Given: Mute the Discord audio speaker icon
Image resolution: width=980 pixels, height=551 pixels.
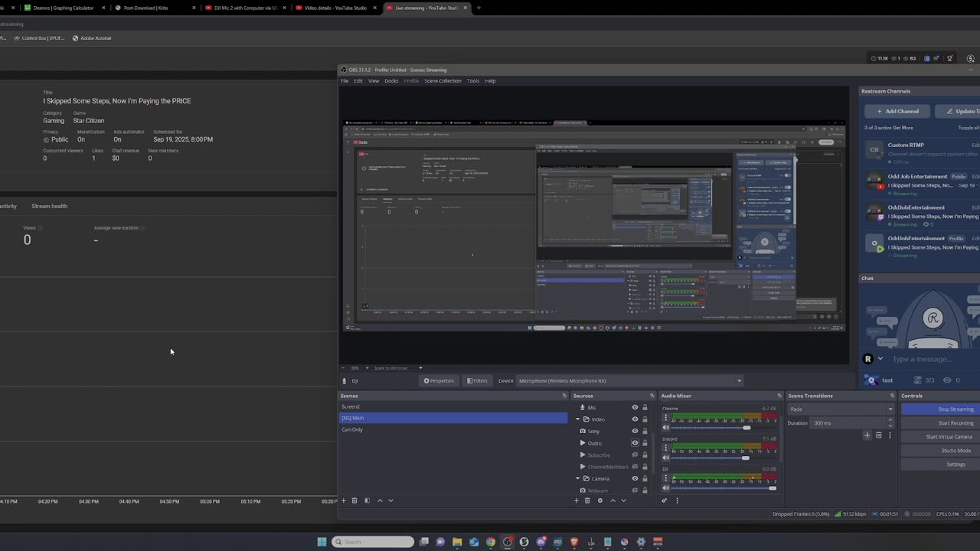Looking at the screenshot, I should click(x=665, y=458).
